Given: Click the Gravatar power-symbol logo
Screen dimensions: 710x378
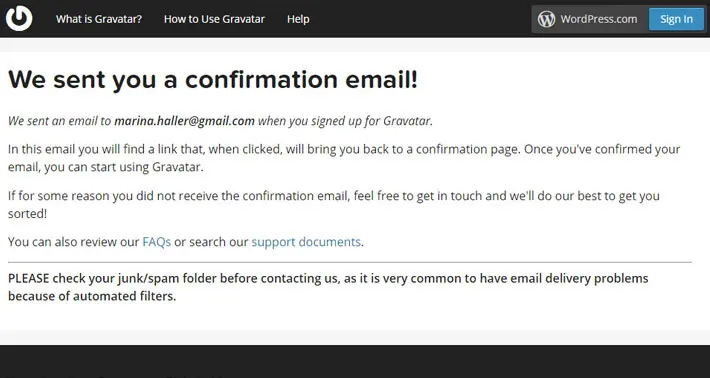Looking at the screenshot, I should [x=19, y=19].
